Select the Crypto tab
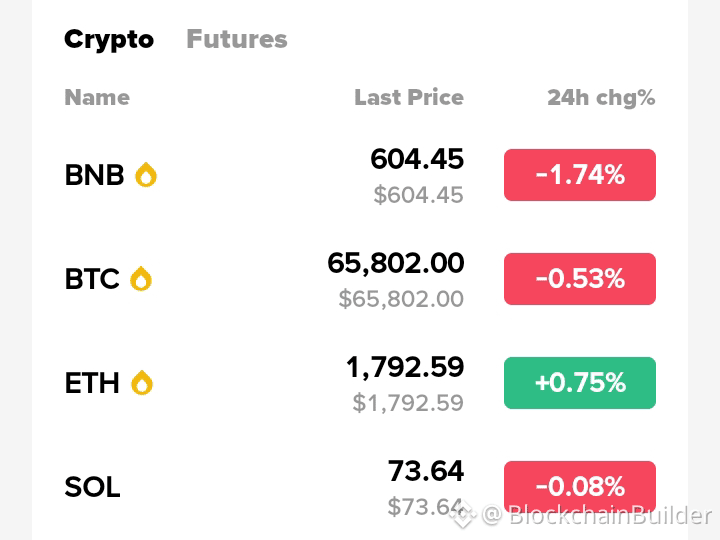The height and width of the screenshot is (540, 720). tap(109, 40)
